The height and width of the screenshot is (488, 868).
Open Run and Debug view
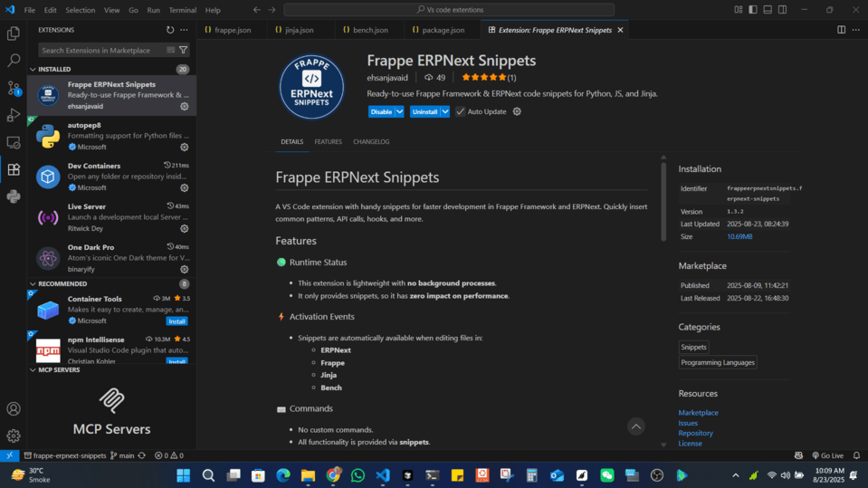[x=14, y=115]
